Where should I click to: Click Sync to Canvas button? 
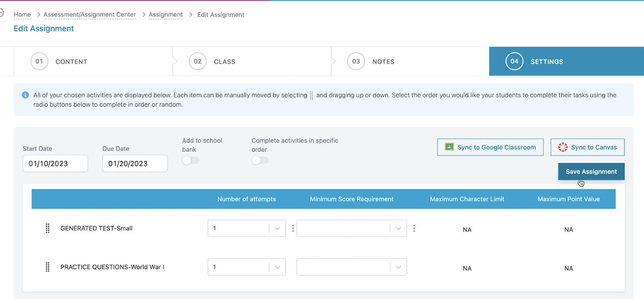pos(588,147)
